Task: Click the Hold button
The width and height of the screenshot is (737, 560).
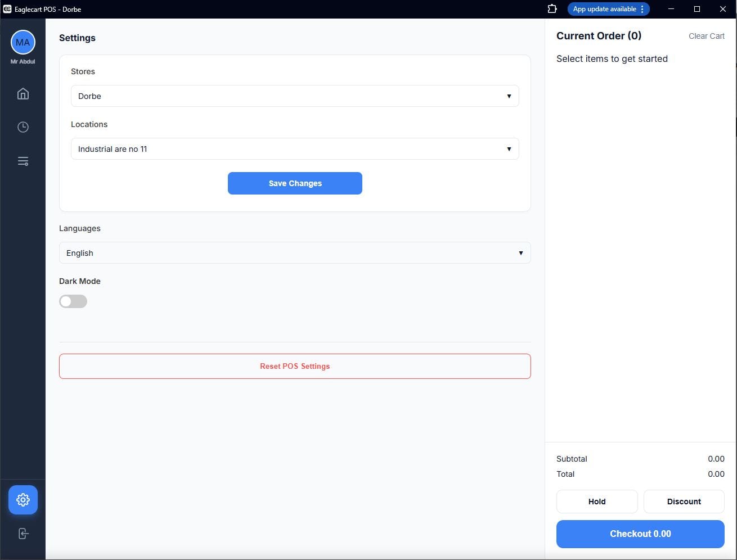Action: coord(597,502)
